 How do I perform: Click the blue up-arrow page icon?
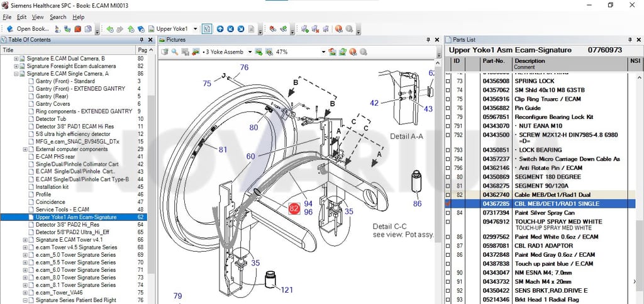(x=220, y=29)
